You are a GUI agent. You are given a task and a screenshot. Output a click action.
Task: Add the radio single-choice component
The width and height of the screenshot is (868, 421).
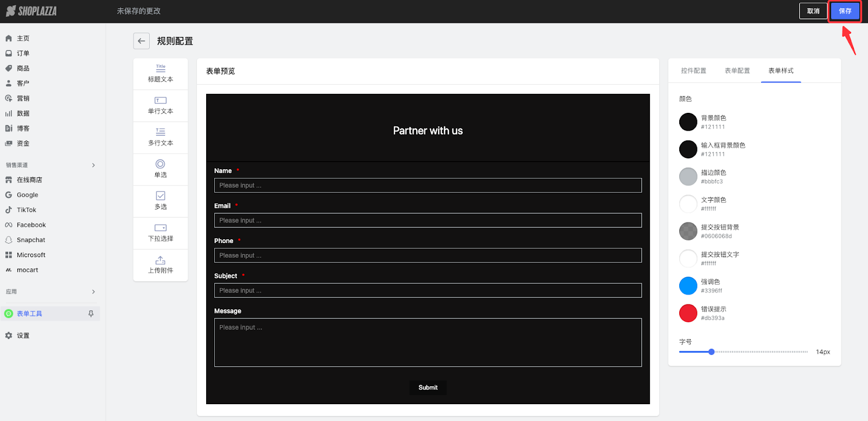[x=161, y=169]
